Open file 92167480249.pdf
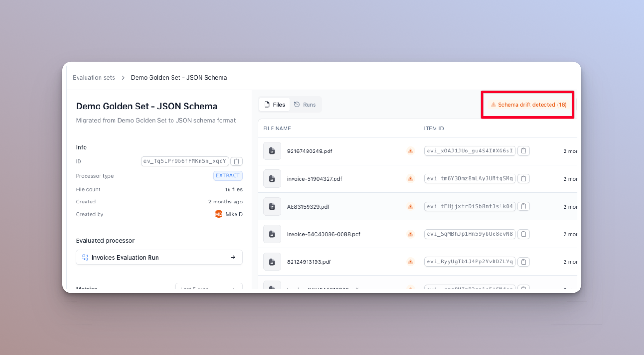The height and width of the screenshot is (355, 644). 310,151
